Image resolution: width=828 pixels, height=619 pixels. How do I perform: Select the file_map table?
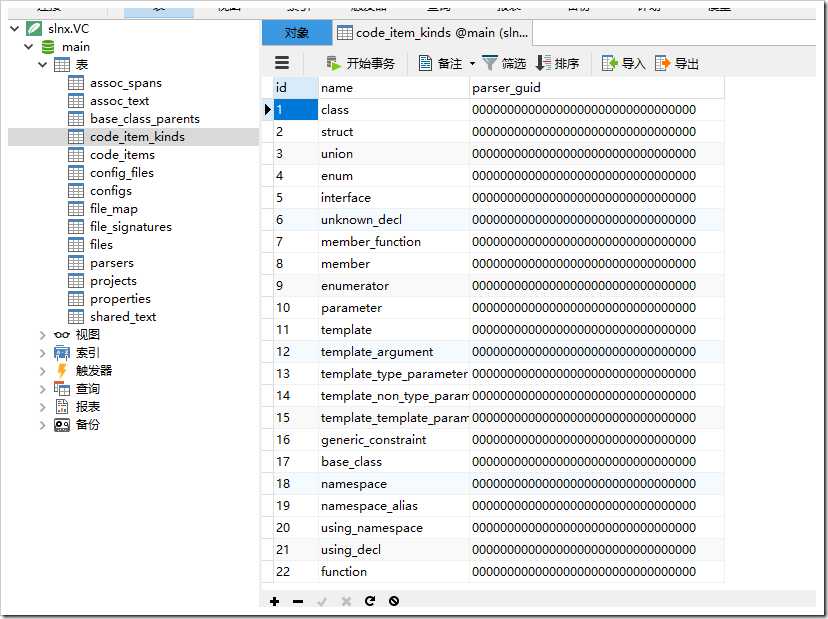pyautogui.click(x=114, y=209)
